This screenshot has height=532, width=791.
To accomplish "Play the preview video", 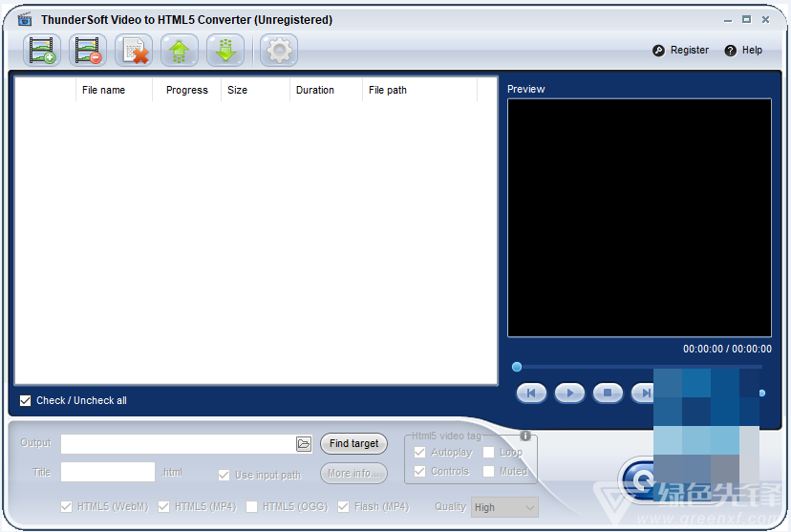I will click(x=569, y=393).
